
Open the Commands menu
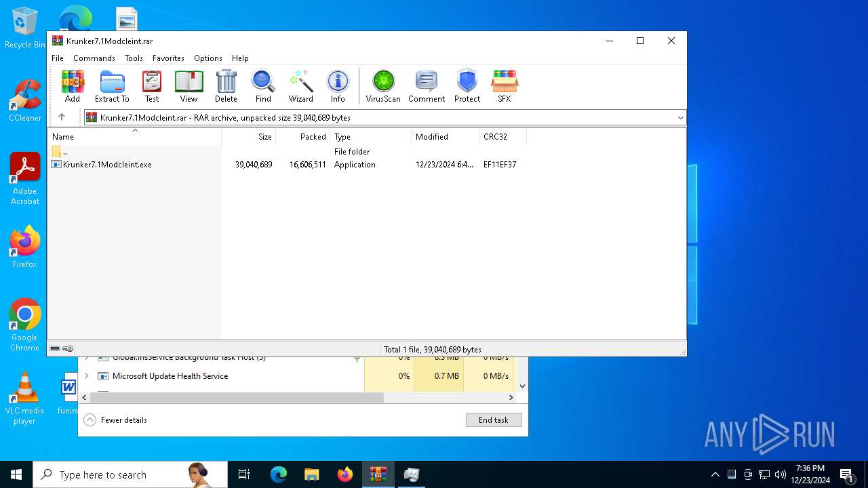pos(94,58)
